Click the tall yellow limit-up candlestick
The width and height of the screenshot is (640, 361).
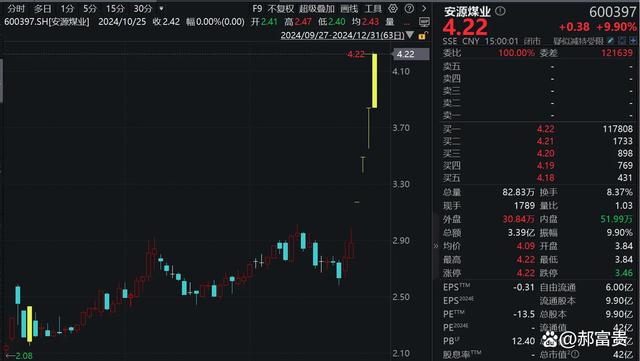(x=374, y=80)
